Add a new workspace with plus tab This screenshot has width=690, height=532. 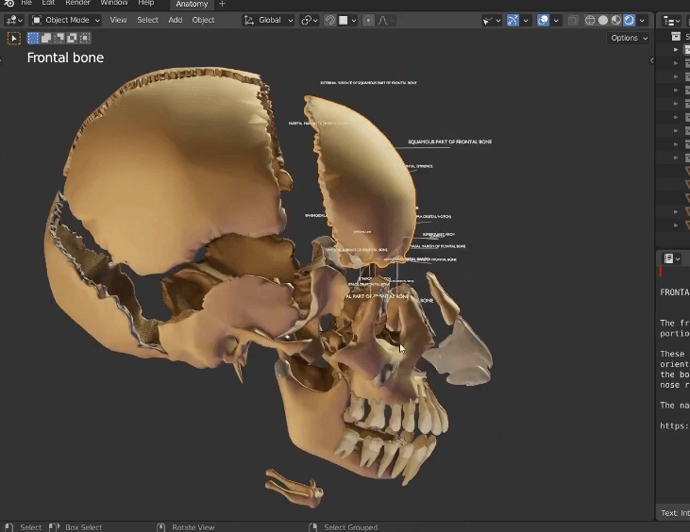coord(222,4)
